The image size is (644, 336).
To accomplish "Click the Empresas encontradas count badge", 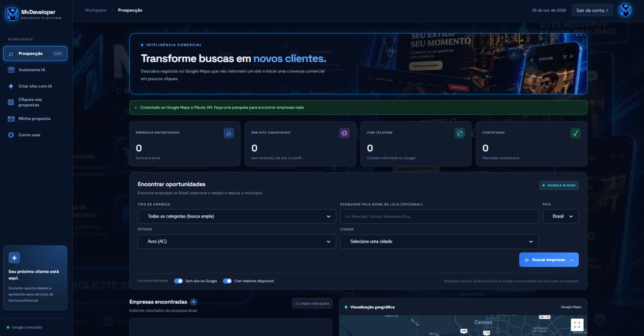I will tap(193, 302).
